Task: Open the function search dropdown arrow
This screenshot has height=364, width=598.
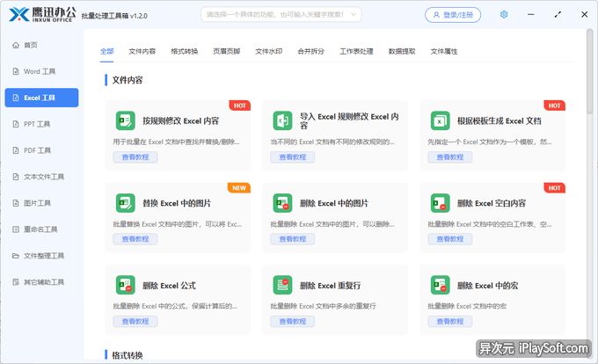Action: tap(354, 14)
